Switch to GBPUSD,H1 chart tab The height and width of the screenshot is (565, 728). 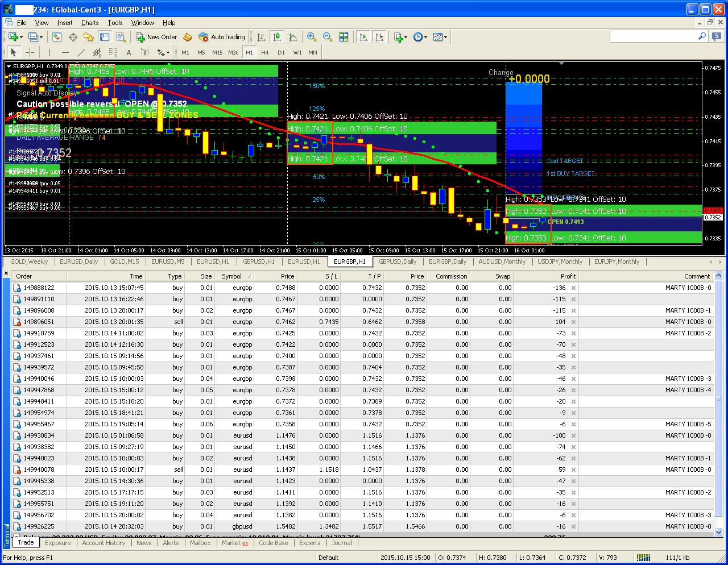(258, 261)
